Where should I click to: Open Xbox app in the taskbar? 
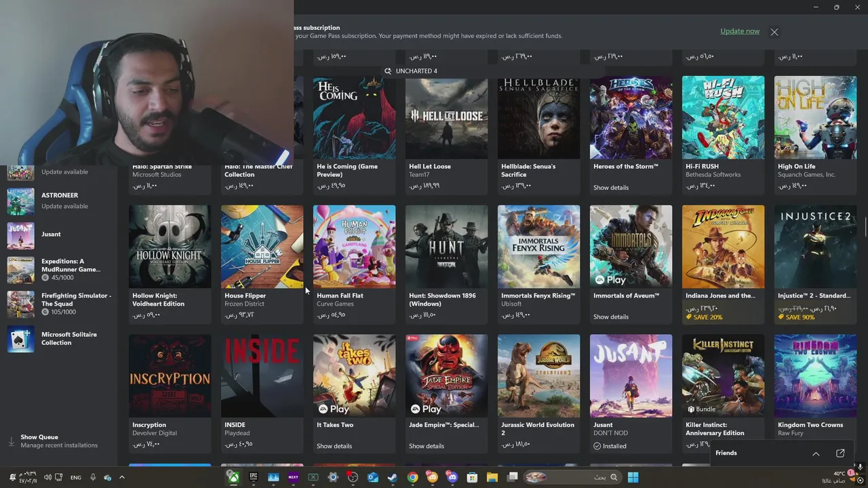(x=233, y=477)
